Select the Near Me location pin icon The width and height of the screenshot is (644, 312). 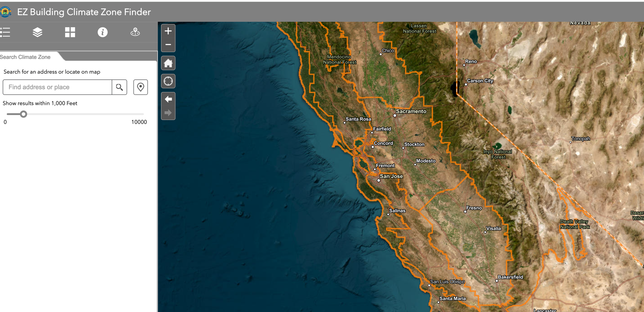pos(135,32)
